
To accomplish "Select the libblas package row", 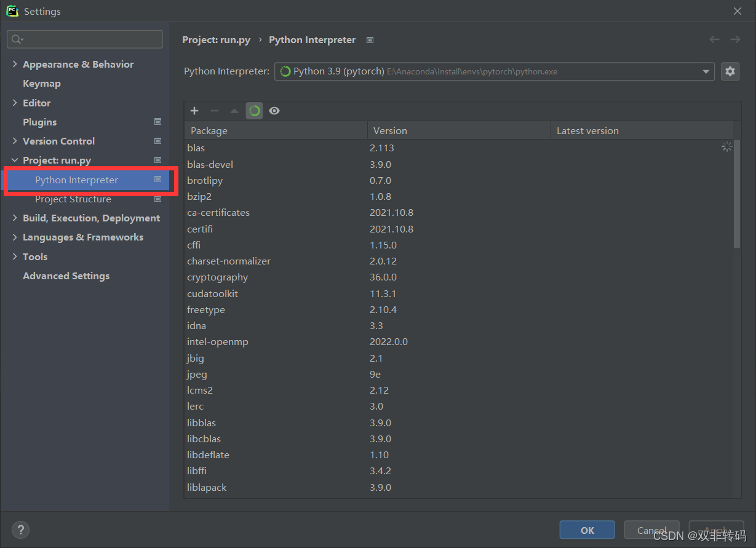I will (459, 423).
